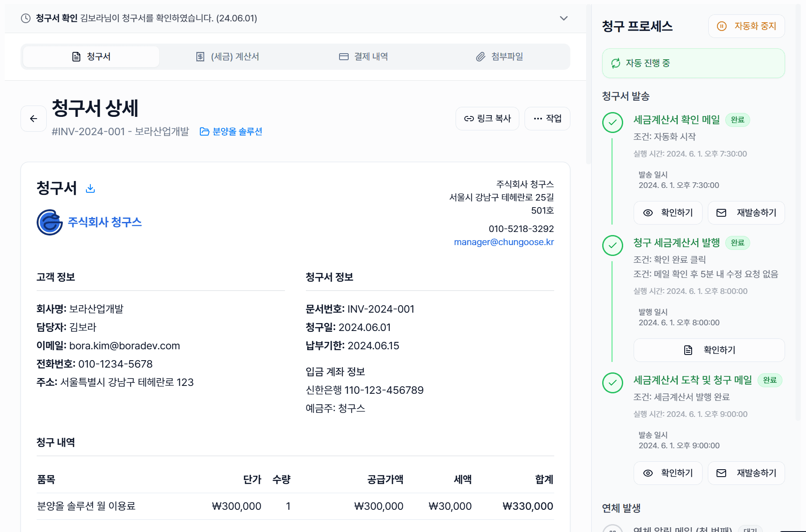The width and height of the screenshot is (806, 532).
Task: Click the green check for 청구 세금계산서 발행
Action: click(613, 246)
